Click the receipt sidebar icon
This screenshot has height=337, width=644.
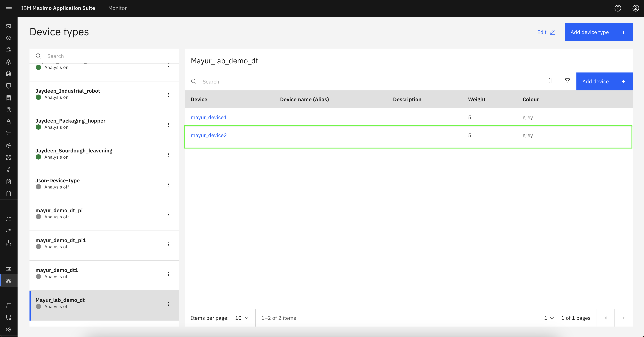pos(9,98)
